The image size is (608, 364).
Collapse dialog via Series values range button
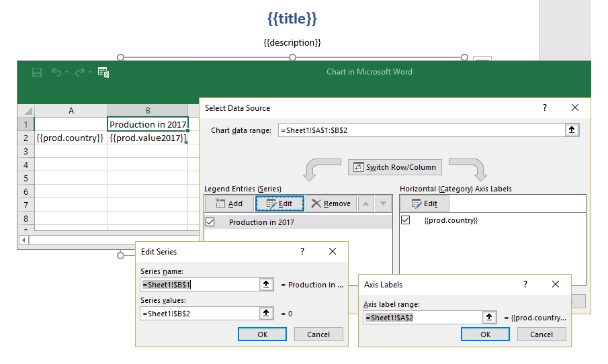[x=266, y=313]
